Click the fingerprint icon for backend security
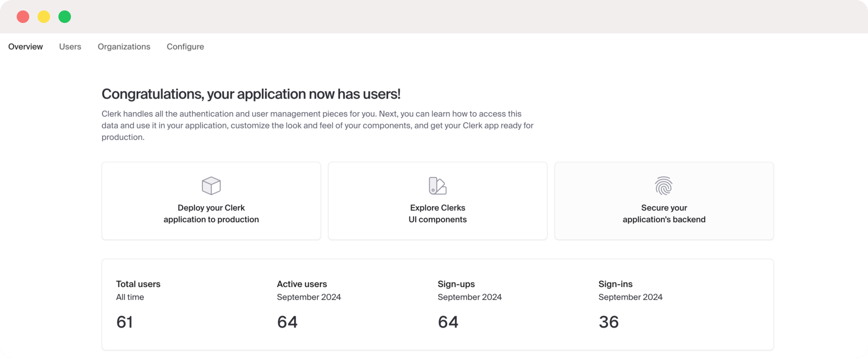The image size is (868, 358). coord(664,186)
